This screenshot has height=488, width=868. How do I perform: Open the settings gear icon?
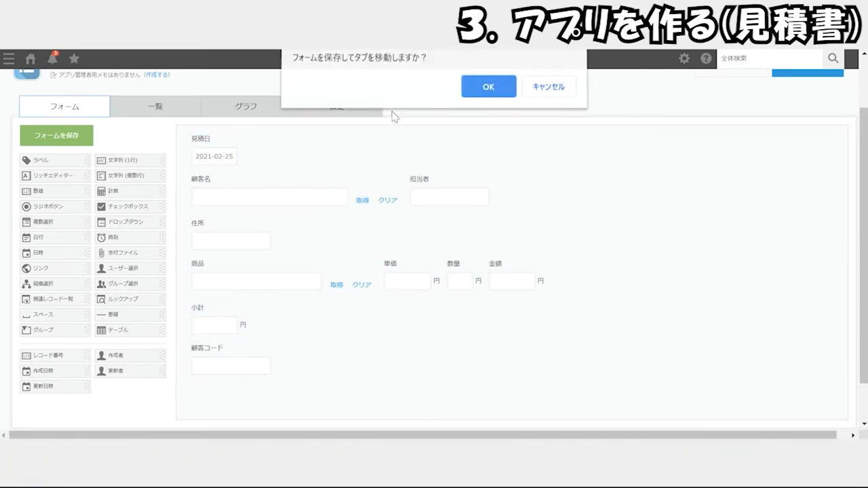684,59
